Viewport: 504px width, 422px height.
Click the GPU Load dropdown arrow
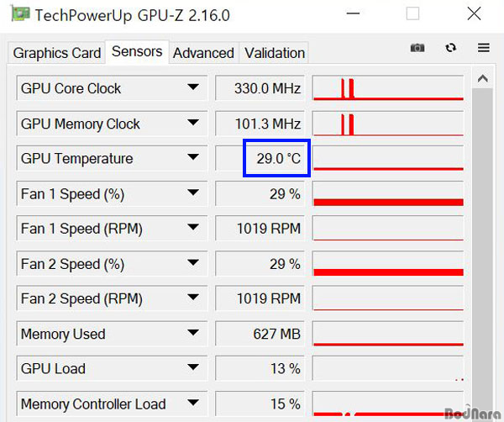[194, 368]
